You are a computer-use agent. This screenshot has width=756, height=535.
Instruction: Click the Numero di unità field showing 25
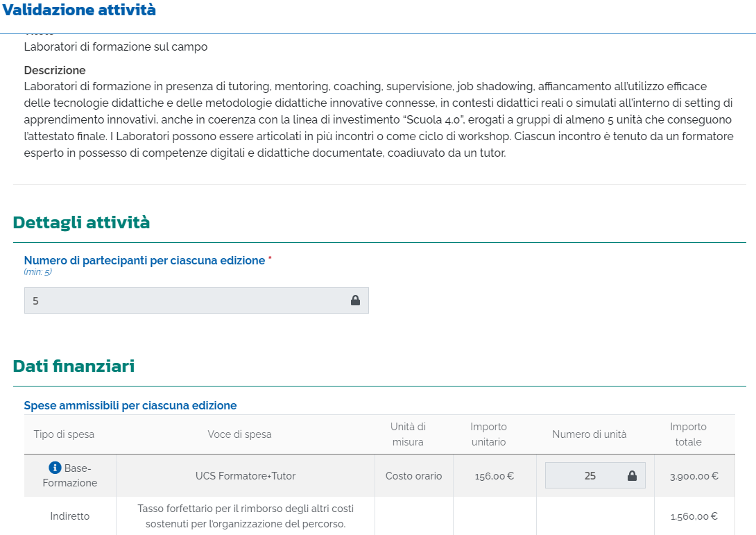[x=595, y=475]
